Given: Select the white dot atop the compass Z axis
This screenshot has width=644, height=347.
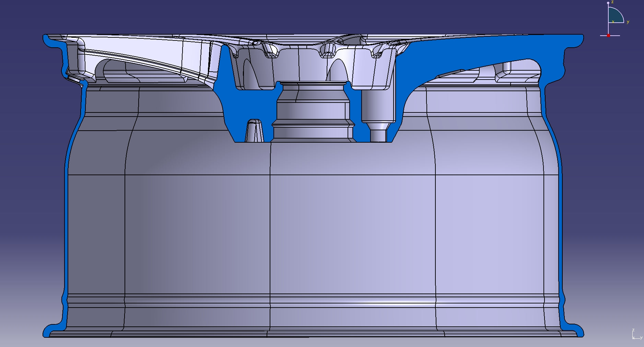Looking at the screenshot, I should point(608,3).
